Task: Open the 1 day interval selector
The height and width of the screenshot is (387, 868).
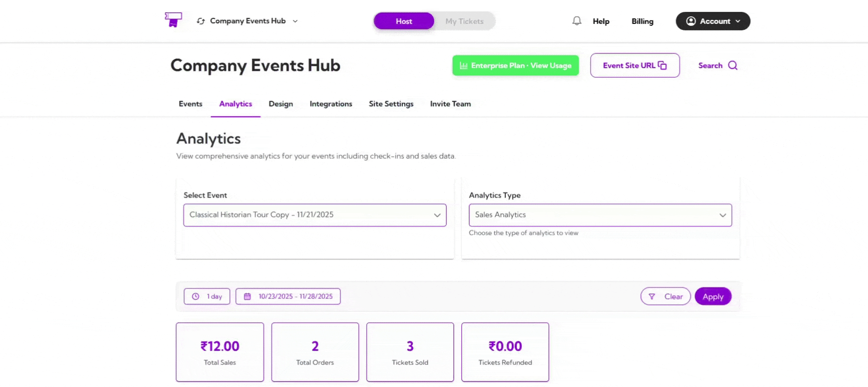Action: pos(207,297)
